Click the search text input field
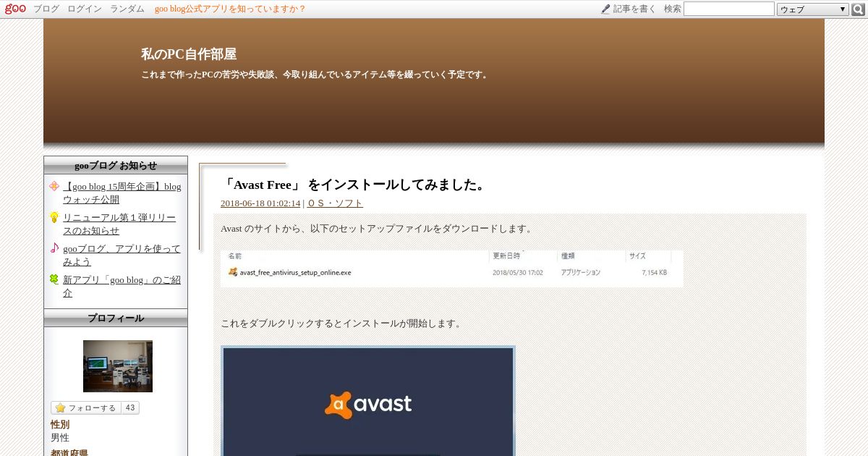 (x=729, y=9)
